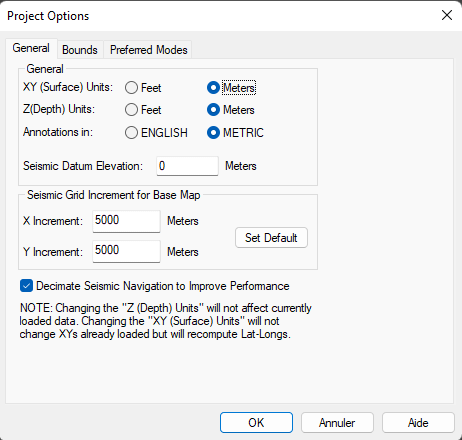Click the Set Default button
462x440 pixels.
coord(271,238)
